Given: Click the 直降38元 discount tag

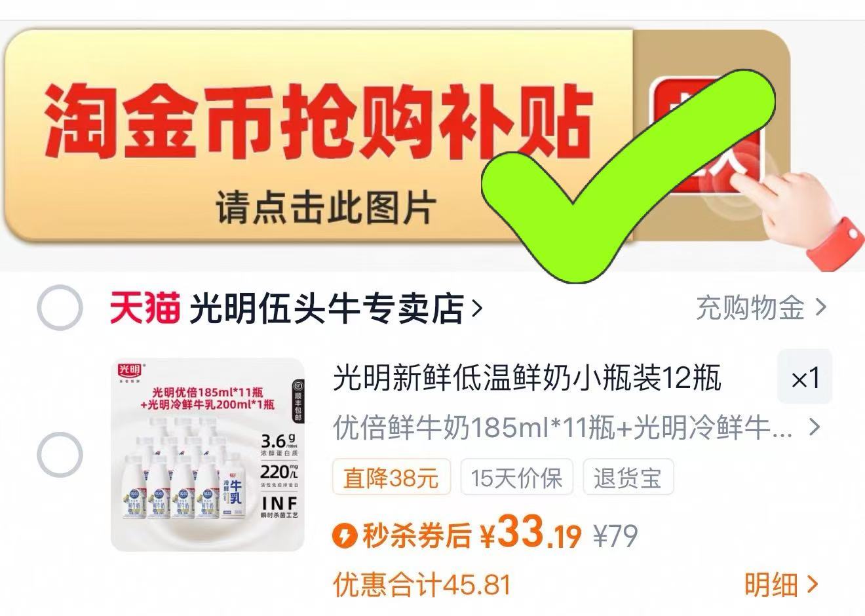Looking at the screenshot, I should point(391,477).
